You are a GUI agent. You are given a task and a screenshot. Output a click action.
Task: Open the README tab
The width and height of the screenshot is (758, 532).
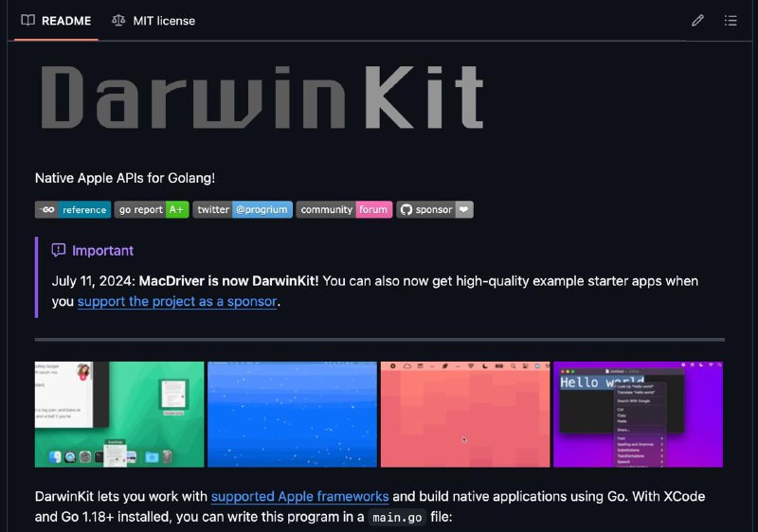(x=56, y=21)
